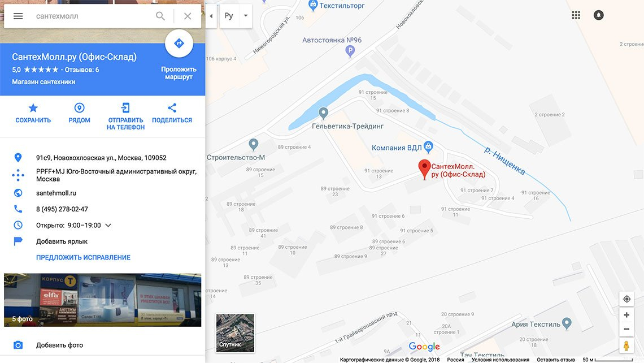Save the place with the star icon
The height and width of the screenshot is (363, 644).
(x=33, y=107)
